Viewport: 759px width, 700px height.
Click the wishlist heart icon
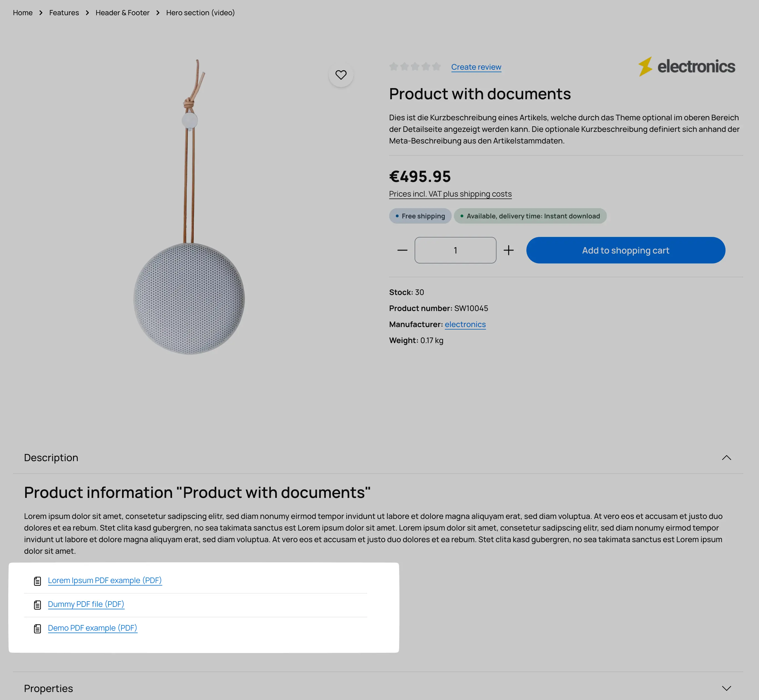pos(341,75)
